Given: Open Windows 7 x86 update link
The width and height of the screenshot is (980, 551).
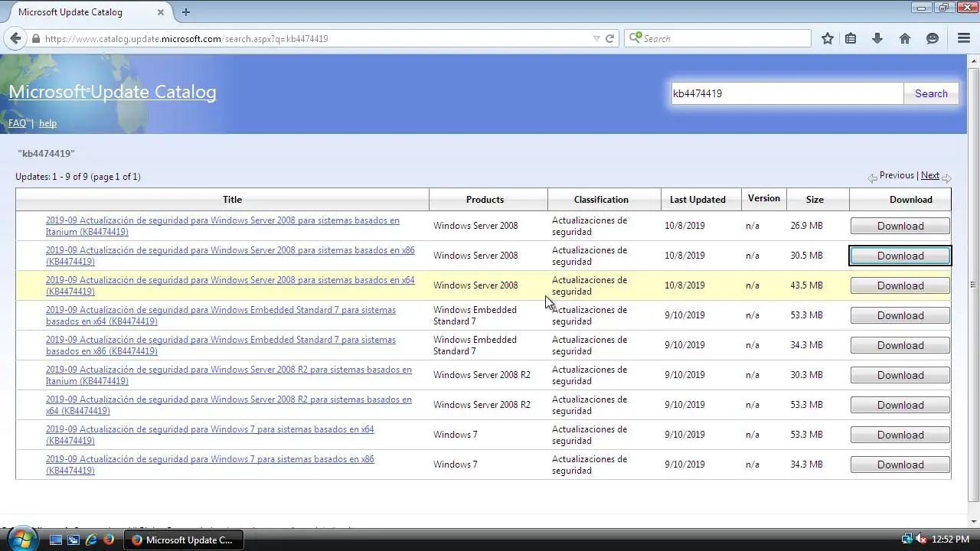Looking at the screenshot, I should 210,465.
